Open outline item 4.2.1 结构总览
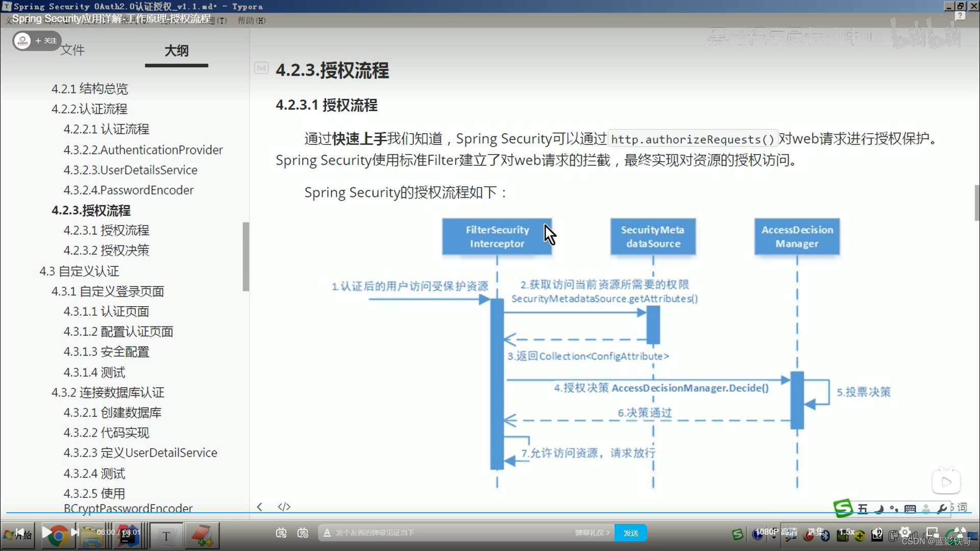This screenshot has height=551, width=980. (x=90, y=89)
